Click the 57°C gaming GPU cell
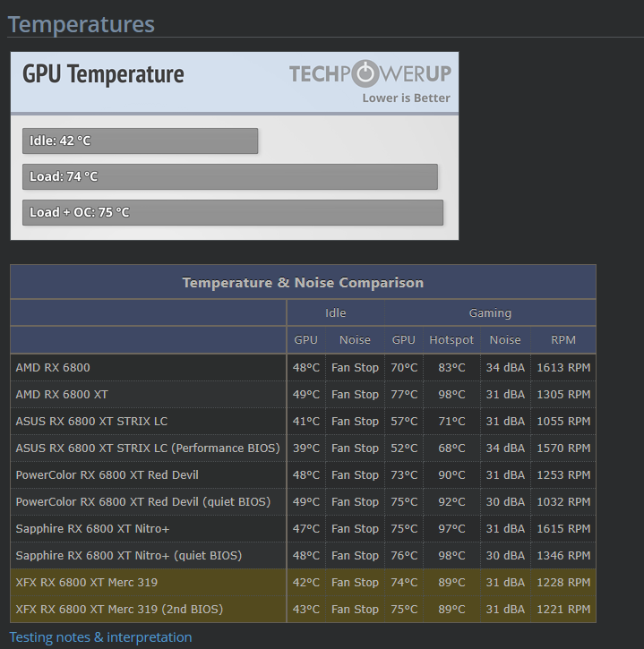Viewport: 644px width, 649px height. pyautogui.click(x=404, y=422)
